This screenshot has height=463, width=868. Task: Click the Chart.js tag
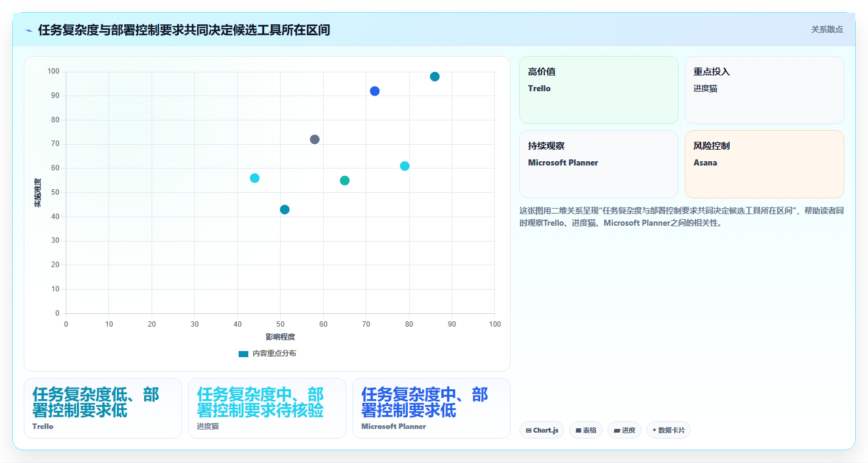coord(542,430)
